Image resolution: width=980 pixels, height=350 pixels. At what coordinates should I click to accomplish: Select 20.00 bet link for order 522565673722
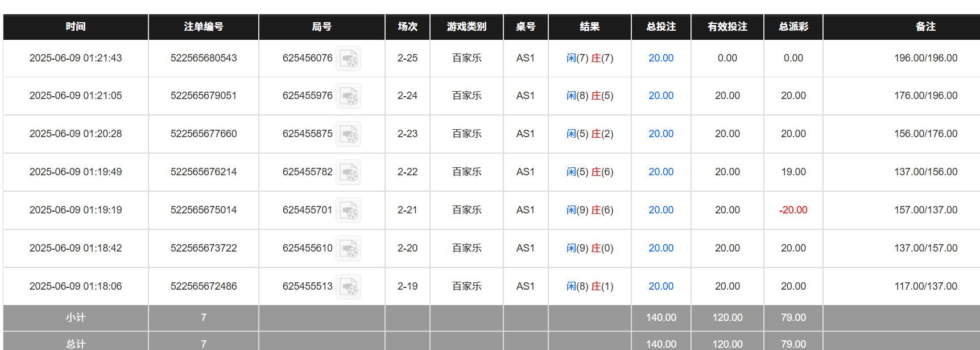click(661, 248)
